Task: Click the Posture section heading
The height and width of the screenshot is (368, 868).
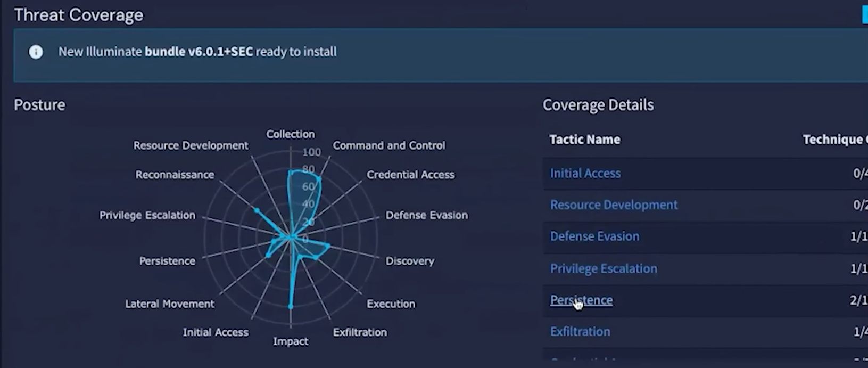Action: point(39,105)
